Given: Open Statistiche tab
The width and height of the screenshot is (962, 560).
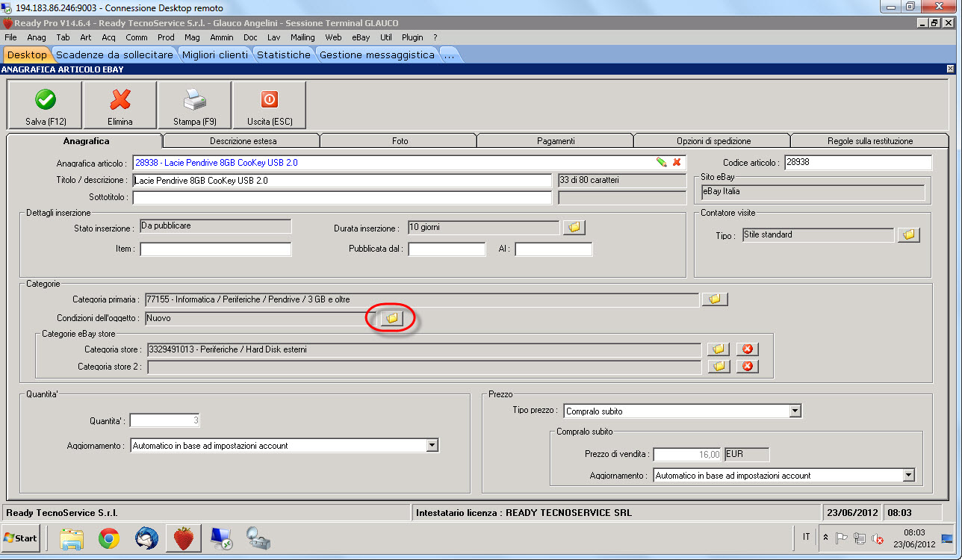Looking at the screenshot, I should (284, 55).
